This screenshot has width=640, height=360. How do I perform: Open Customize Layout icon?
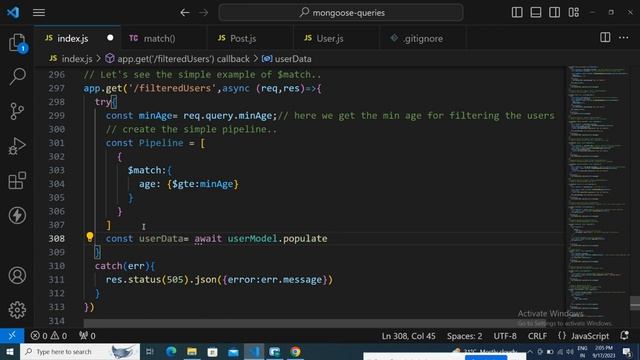(x=573, y=12)
